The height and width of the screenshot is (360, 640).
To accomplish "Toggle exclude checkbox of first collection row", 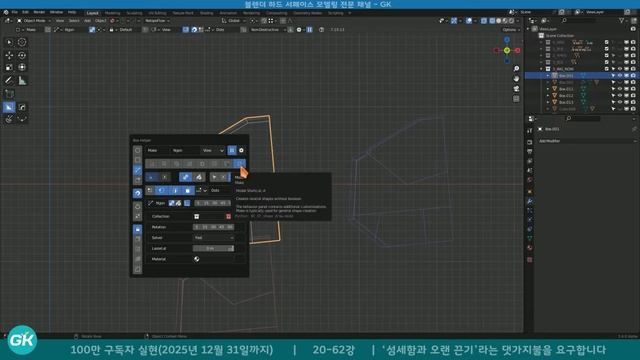I will click(607, 42).
